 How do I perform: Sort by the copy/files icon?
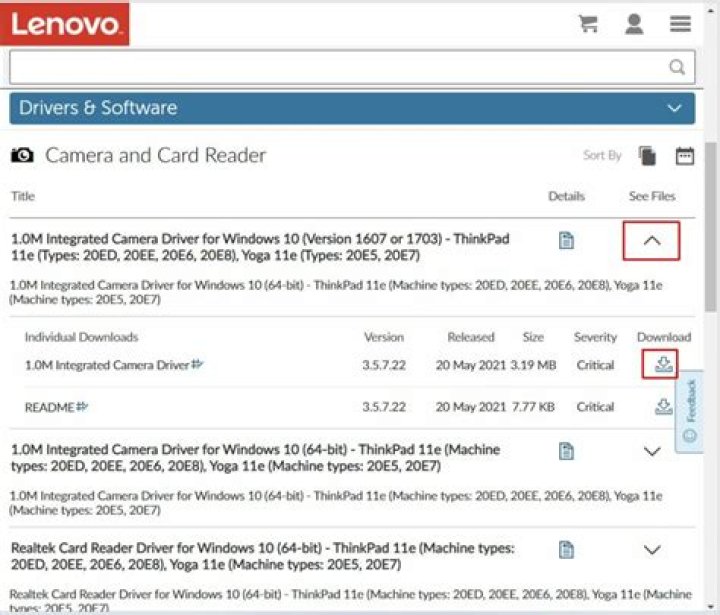(x=647, y=156)
